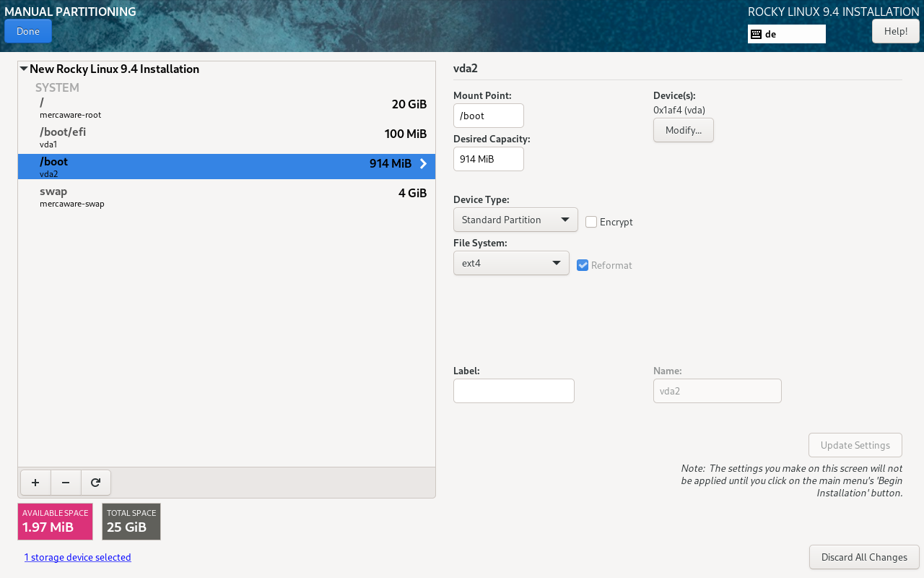Click the 20 GiB size value

tap(409, 104)
